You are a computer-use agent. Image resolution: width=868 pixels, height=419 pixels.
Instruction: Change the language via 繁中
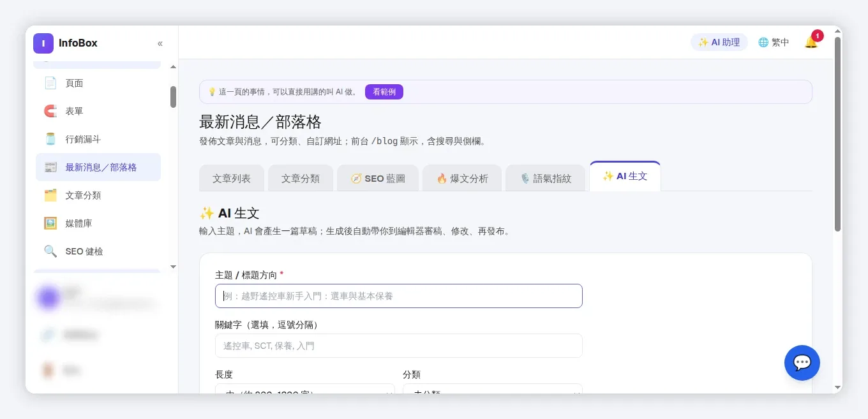[774, 42]
